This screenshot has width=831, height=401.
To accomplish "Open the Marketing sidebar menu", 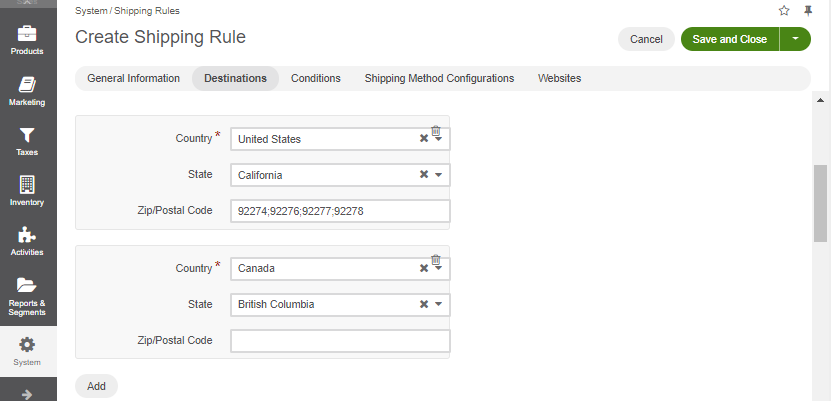I will tap(27, 91).
